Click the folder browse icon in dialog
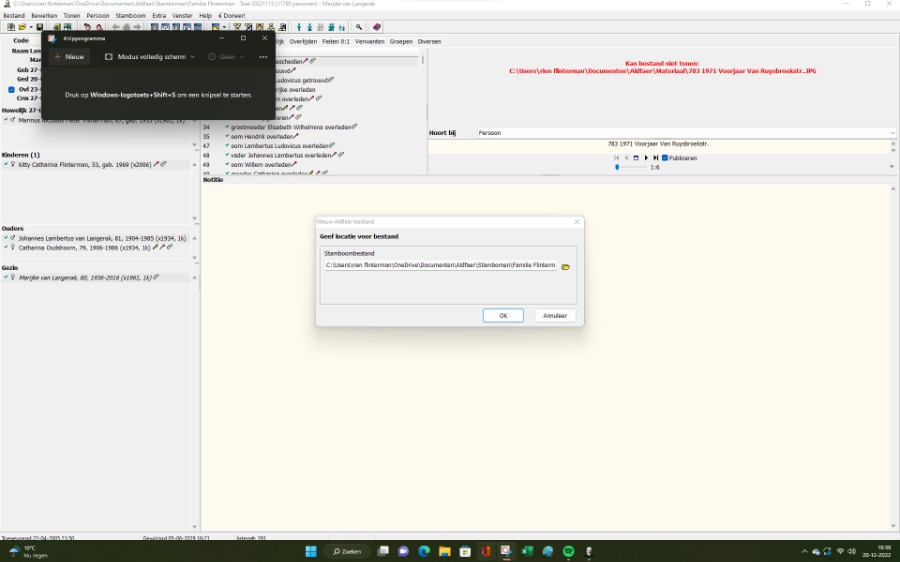900x562 pixels. click(565, 267)
